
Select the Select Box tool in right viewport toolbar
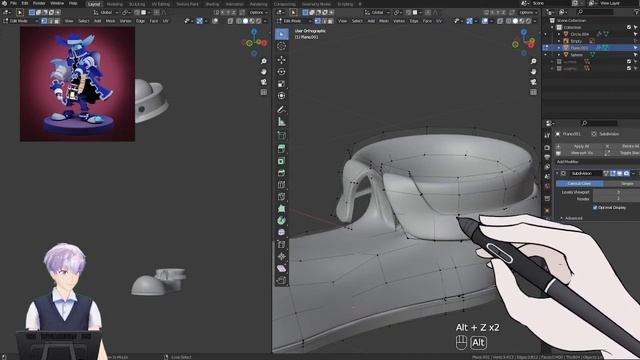[x=281, y=34]
